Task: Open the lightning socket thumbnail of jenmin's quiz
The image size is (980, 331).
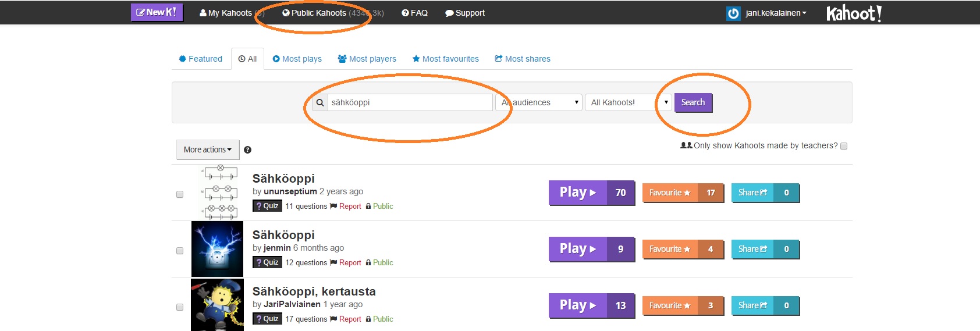Action: 217,249
